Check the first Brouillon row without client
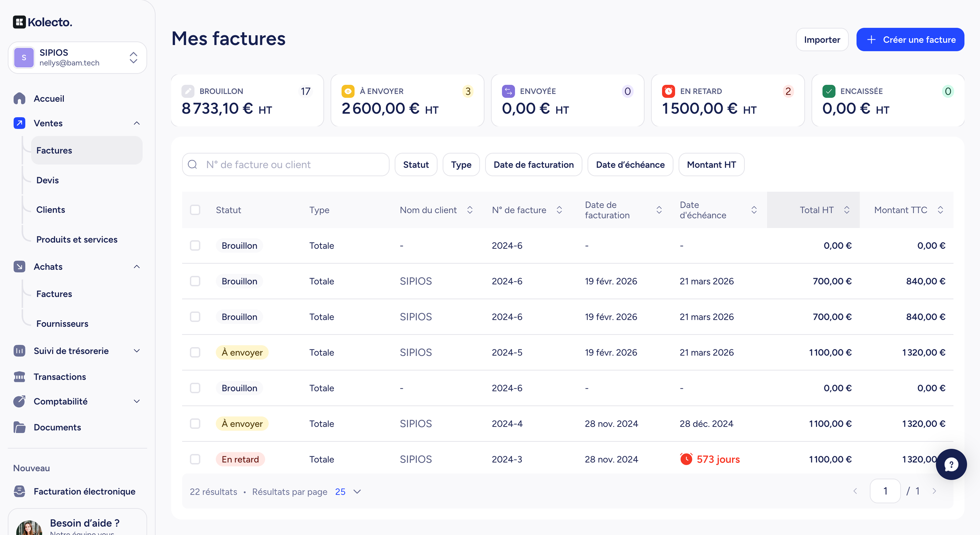The width and height of the screenshot is (980, 535). coord(195,246)
